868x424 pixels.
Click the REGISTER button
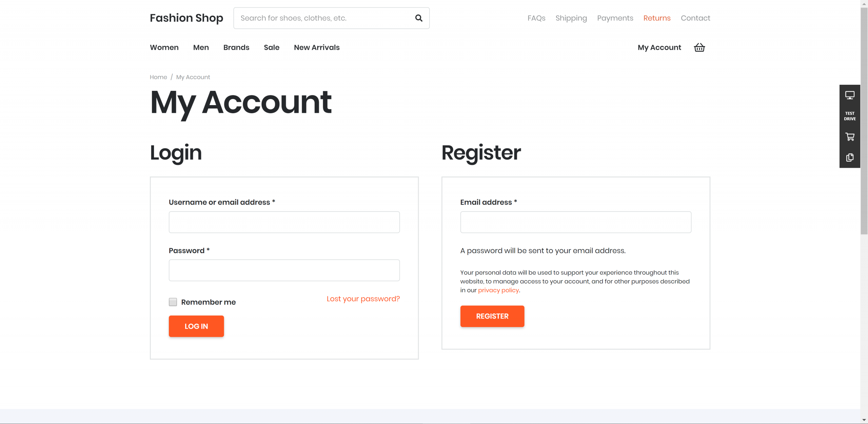tap(492, 316)
